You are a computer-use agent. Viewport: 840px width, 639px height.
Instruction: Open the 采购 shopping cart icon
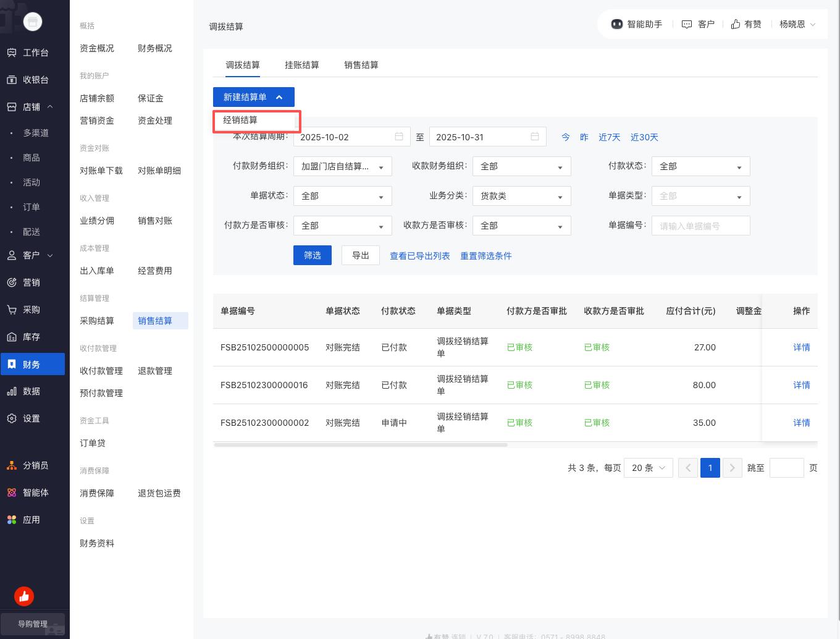pyautogui.click(x=12, y=310)
